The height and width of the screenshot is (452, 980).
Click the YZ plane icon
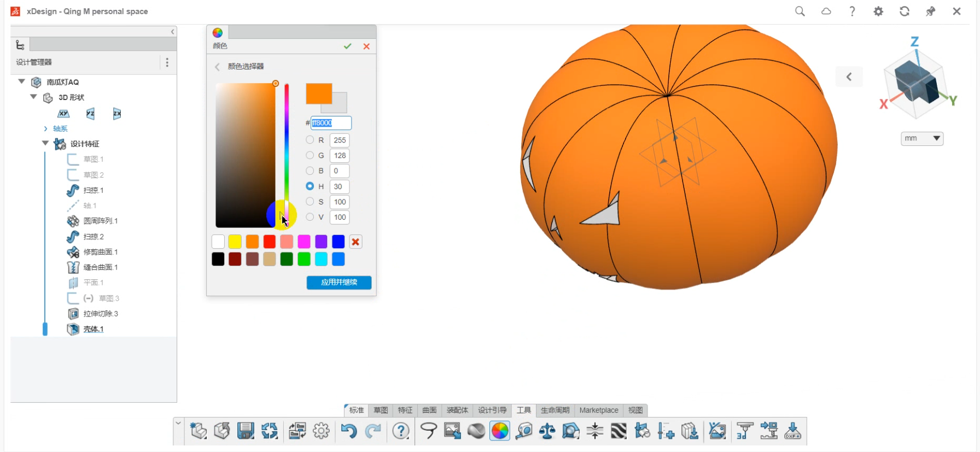click(90, 114)
